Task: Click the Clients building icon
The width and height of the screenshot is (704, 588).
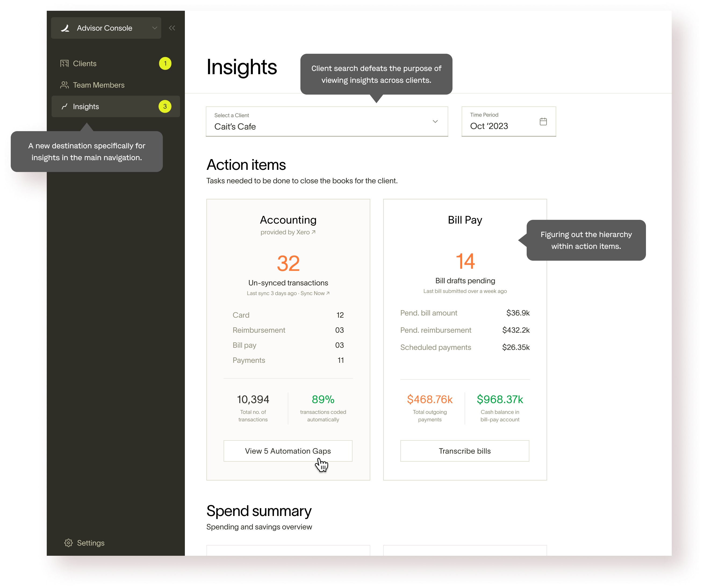Action: coord(64,64)
